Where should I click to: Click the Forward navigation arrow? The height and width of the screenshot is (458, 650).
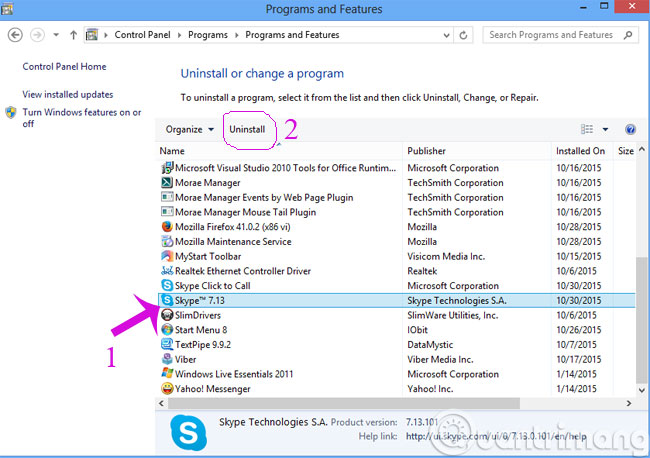pyautogui.click(x=37, y=35)
